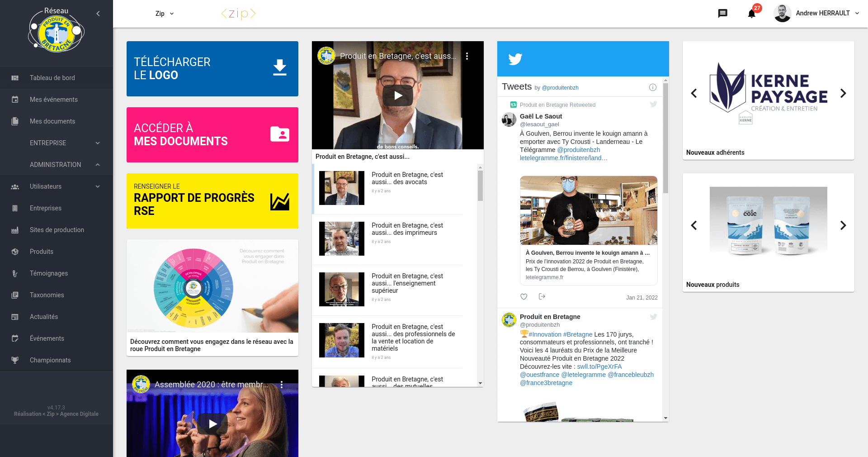The height and width of the screenshot is (457, 868).
Task: Expand the ENTREPRISE section
Action: coord(48,143)
